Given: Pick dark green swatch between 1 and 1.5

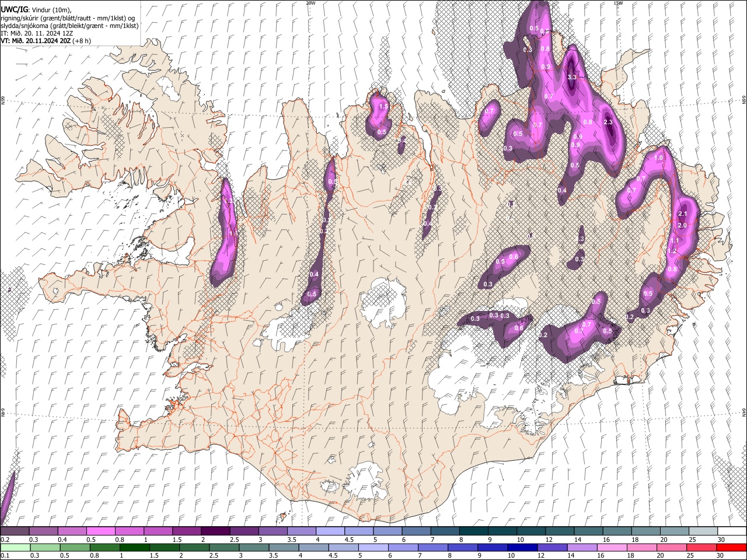Looking at the screenshot, I should (x=135, y=547).
